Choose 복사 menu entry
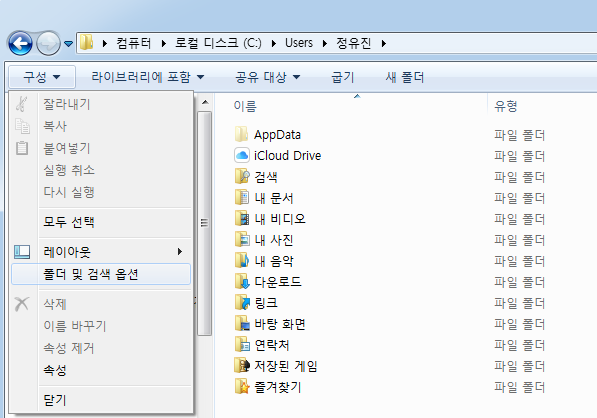 click(101, 126)
